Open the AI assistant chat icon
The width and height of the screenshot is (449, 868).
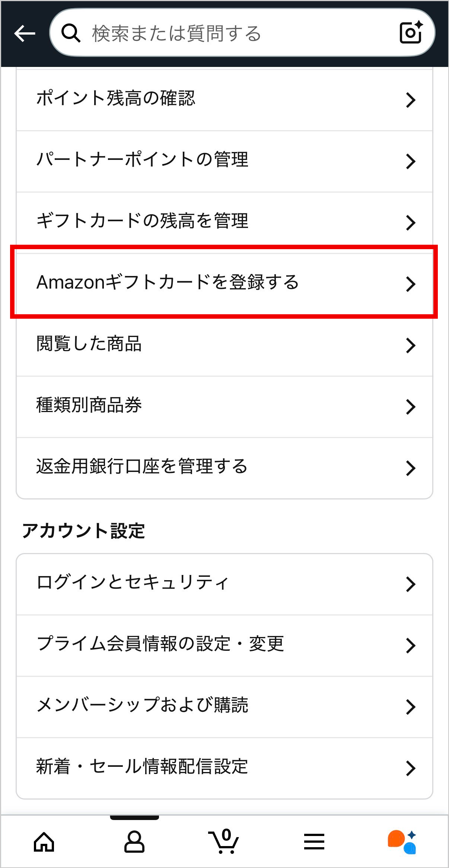(x=402, y=842)
